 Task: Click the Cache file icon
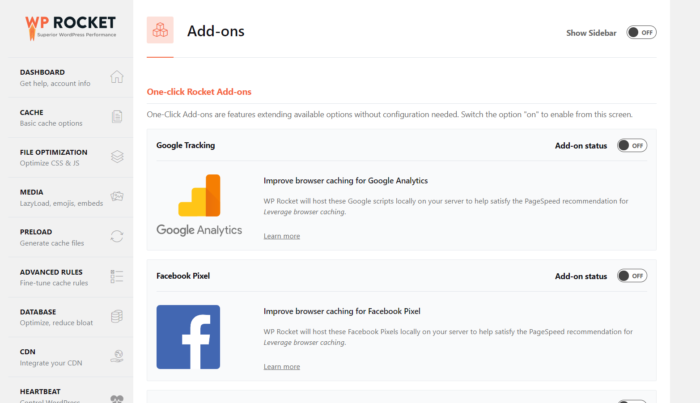117,116
